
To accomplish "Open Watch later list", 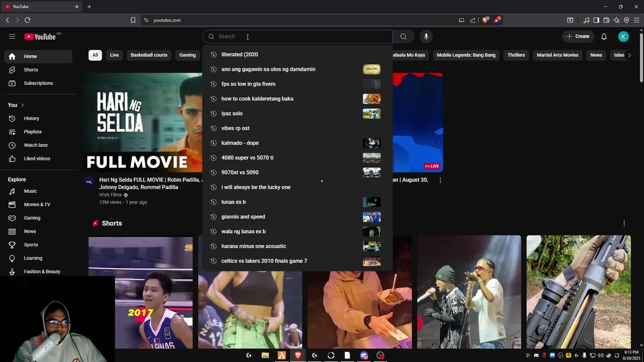I will 39,145.
